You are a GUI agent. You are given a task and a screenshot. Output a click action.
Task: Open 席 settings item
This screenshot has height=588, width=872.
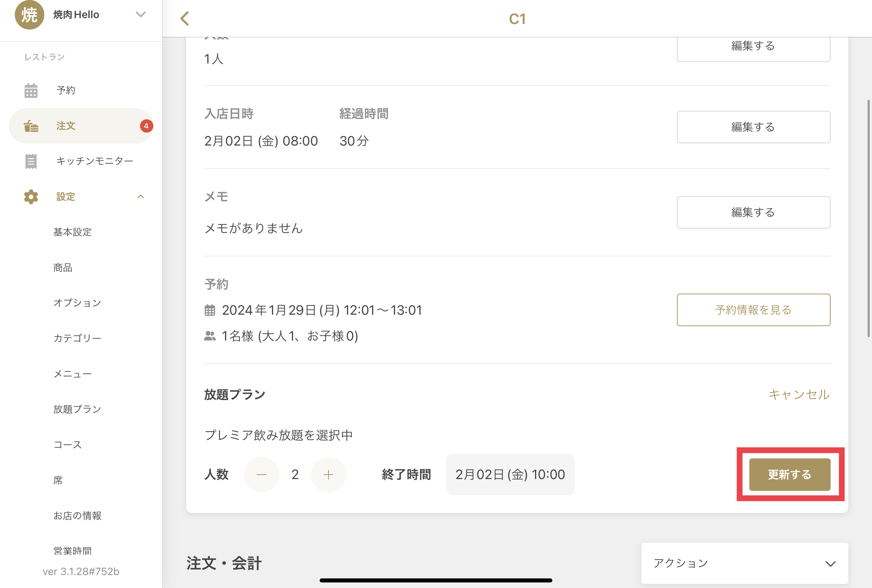coord(58,481)
